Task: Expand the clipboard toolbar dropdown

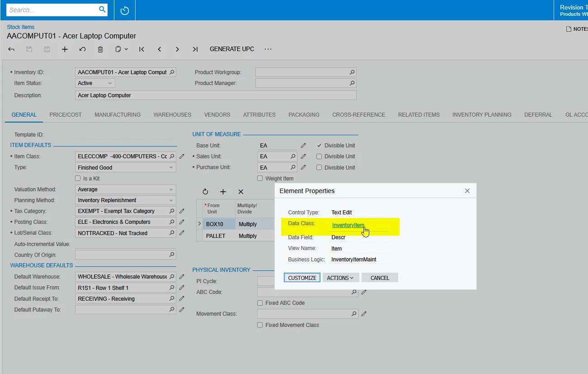Action: coord(126,49)
